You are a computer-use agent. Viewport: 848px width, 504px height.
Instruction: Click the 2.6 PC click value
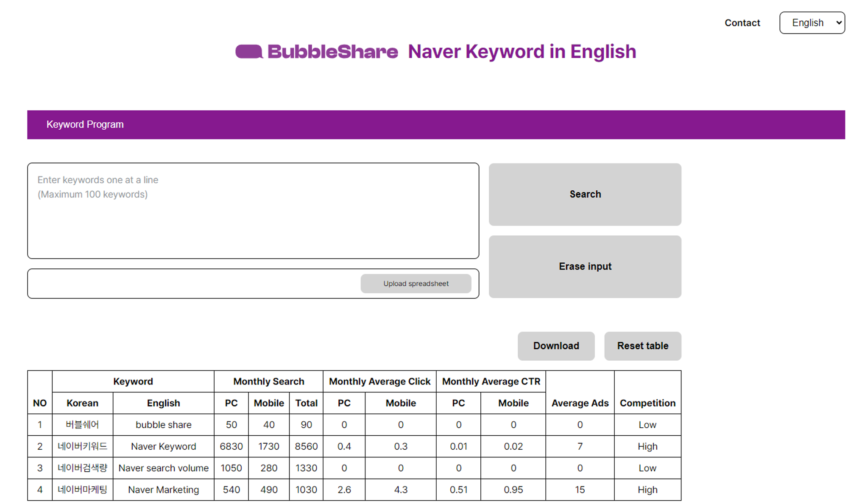[x=344, y=490]
